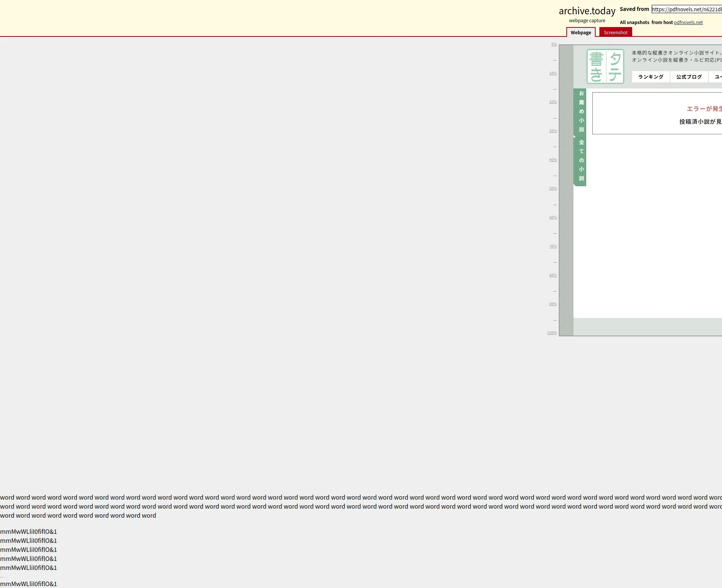Jump to the 20% scroll marker
Viewport: 722px width, 588px height.
pyautogui.click(x=553, y=102)
